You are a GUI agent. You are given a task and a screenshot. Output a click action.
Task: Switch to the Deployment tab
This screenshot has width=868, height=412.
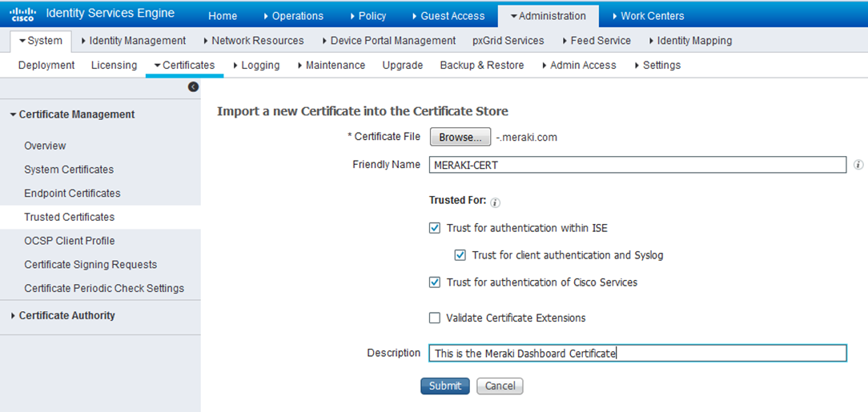tap(46, 66)
